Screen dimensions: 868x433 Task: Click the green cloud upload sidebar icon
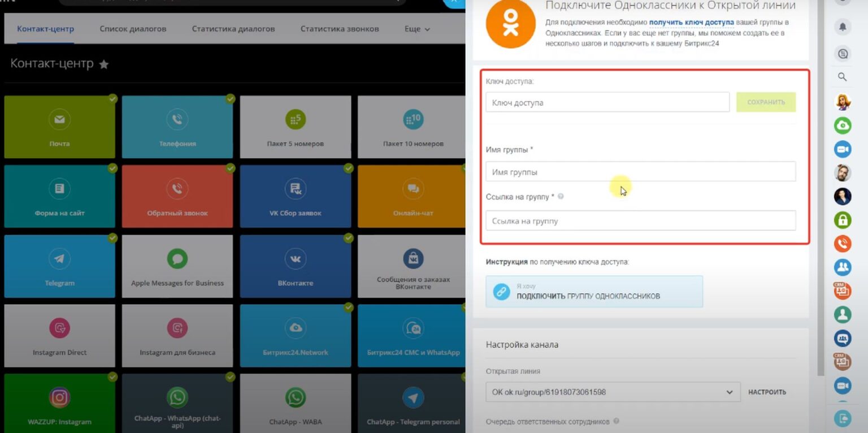click(x=843, y=125)
